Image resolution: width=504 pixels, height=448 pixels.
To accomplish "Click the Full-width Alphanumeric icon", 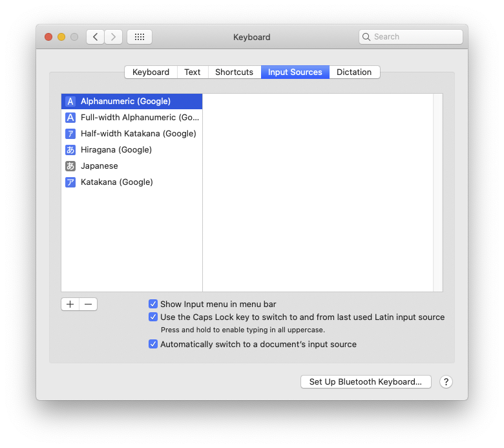I will (70, 118).
